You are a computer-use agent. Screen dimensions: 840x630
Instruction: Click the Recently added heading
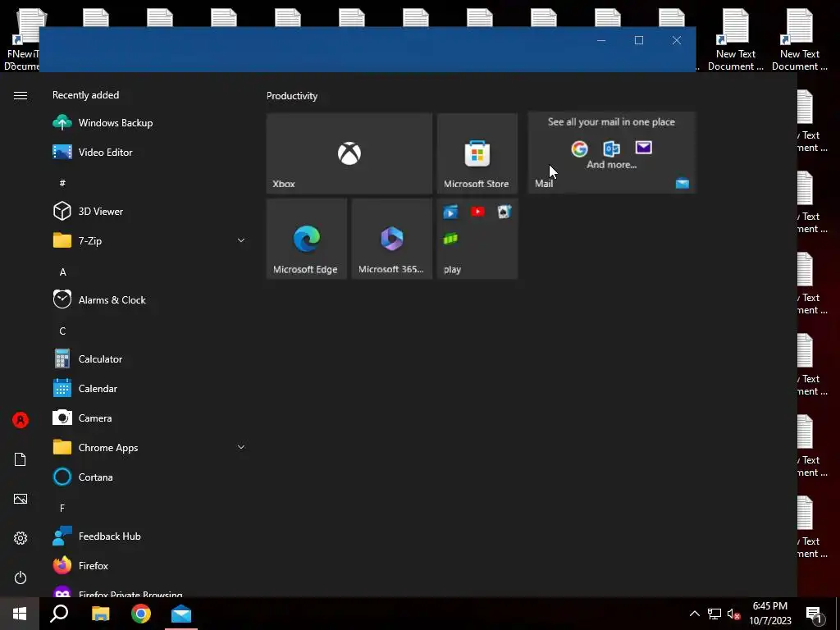click(85, 95)
